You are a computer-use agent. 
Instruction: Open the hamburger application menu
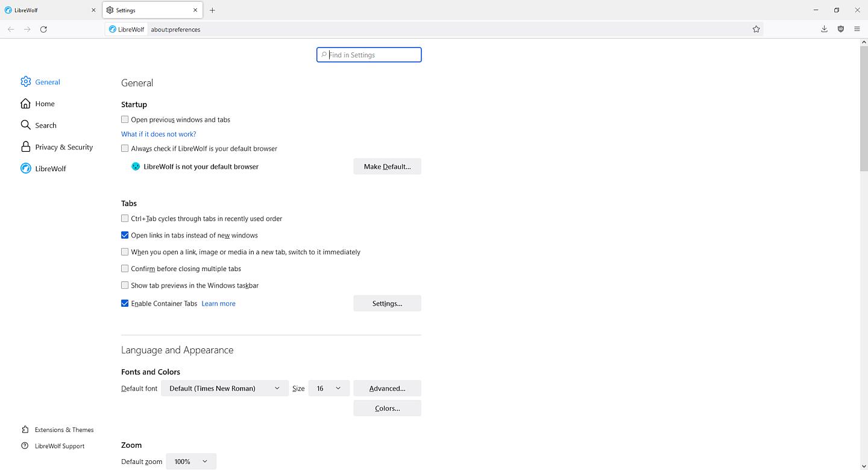pyautogui.click(x=857, y=29)
